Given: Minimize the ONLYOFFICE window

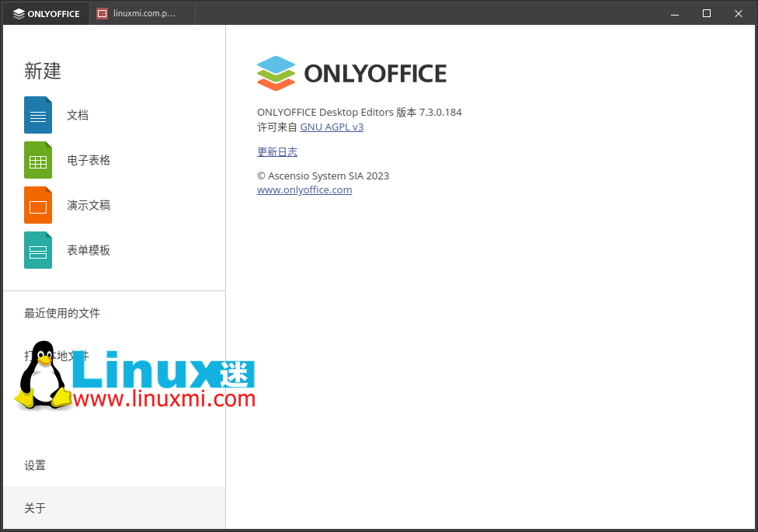Looking at the screenshot, I should pyautogui.click(x=675, y=13).
